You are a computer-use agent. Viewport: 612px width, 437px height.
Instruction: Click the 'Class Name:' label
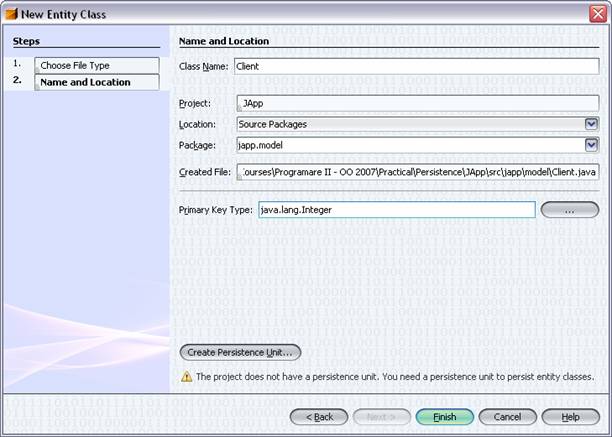point(203,67)
